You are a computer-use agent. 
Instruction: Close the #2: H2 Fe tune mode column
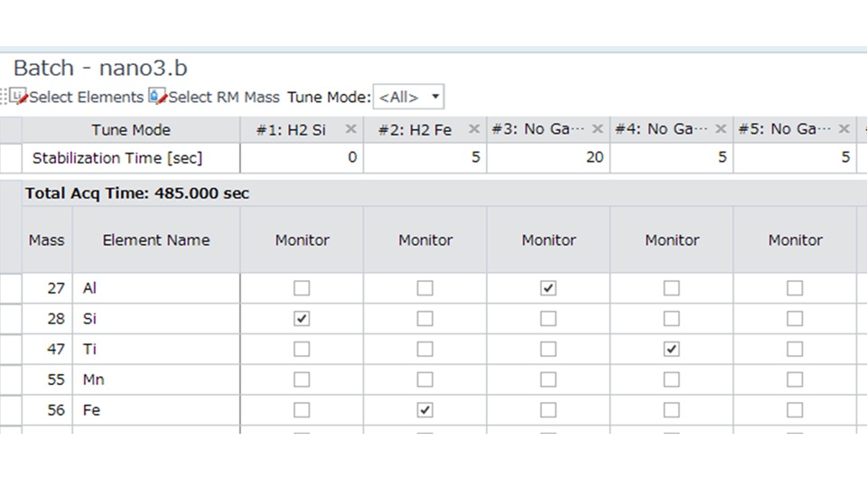point(474,129)
